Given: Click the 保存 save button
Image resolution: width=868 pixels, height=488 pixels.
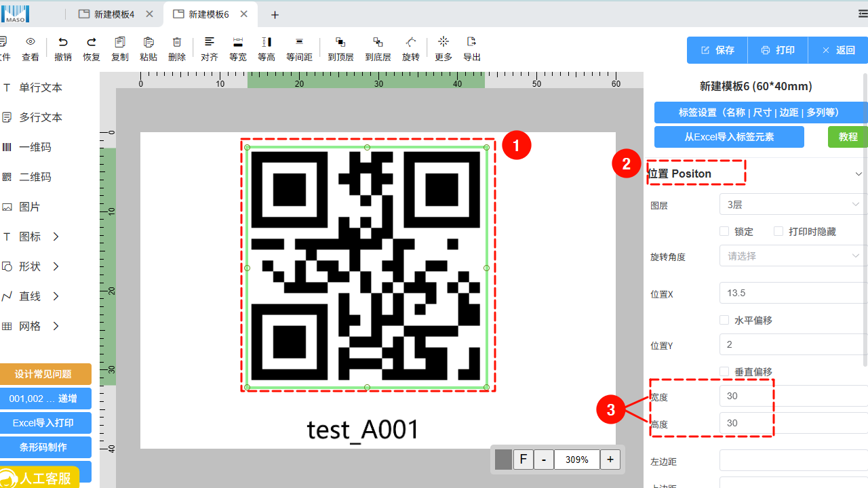Looking at the screenshot, I should (x=717, y=50).
